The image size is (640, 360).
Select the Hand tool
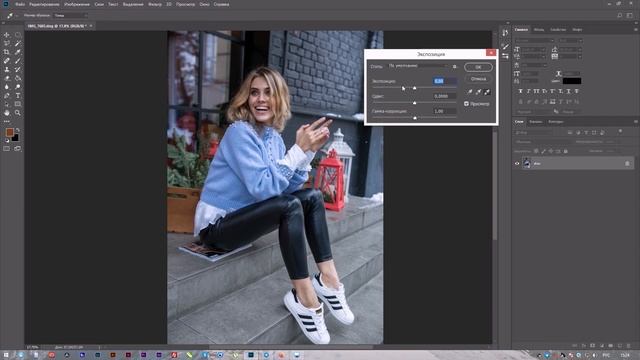[x=7, y=113]
